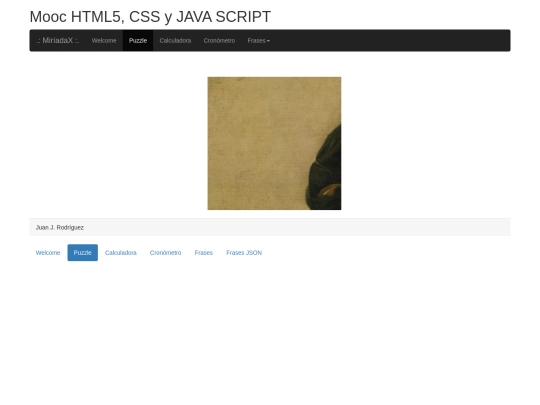Expand the Frases dropdown in the navbar
540x405 pixels.
pyautogui.click(x=259, y=41)
